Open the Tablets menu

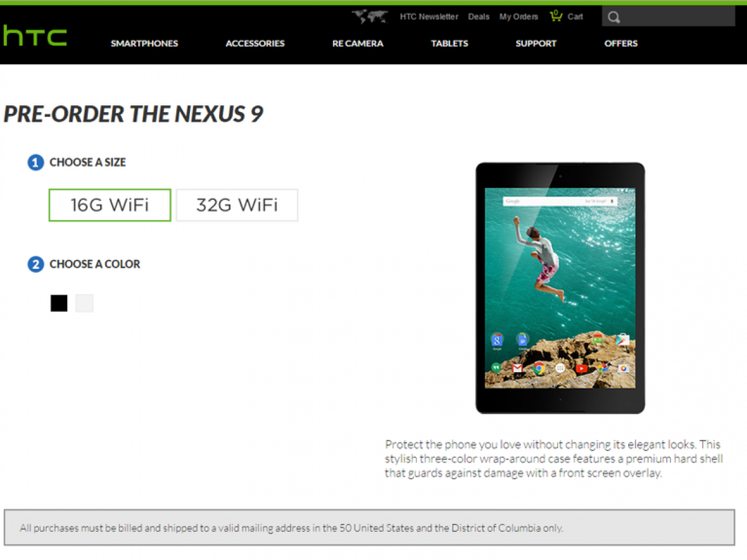[x=449, y=44]
